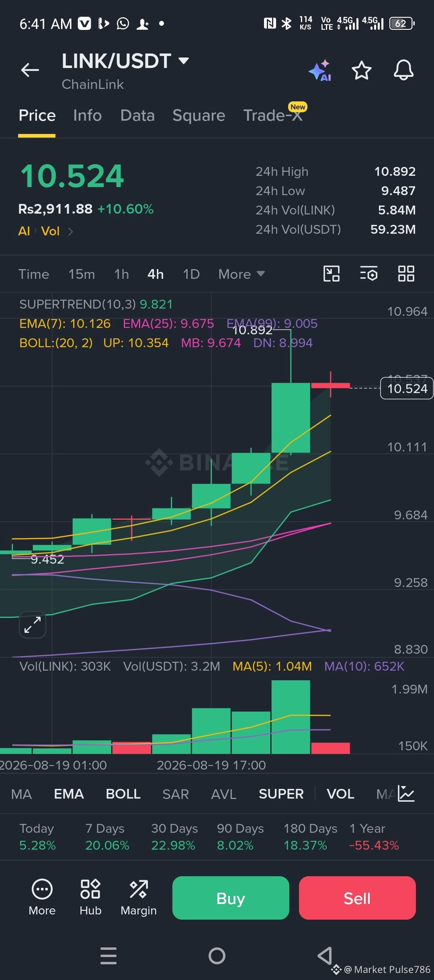Image resolution: width=434 pixels, height=980 pixels.
Task: Open indicator chart settings icon beside VOL
Action: 406,793
